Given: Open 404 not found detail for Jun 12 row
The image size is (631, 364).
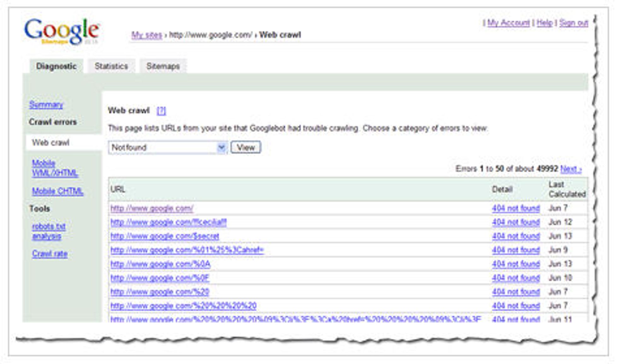Looking at the screenshot, I should click(x=516, y=222).
